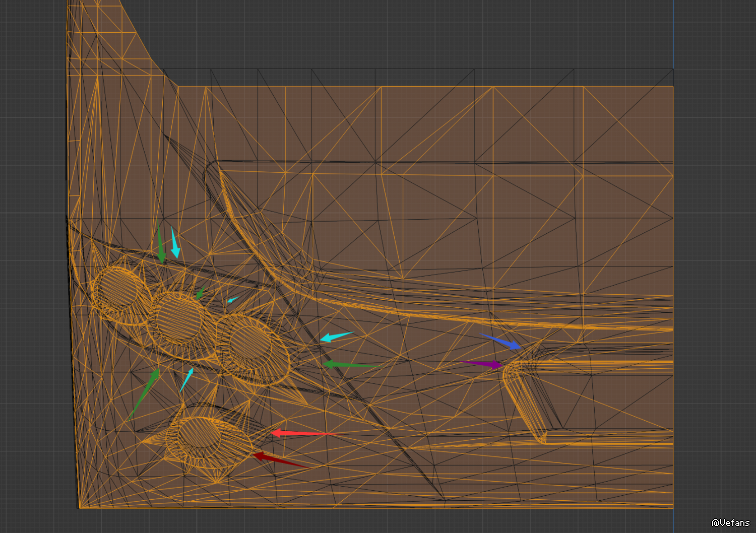The height and width of the screenshot is (533, 756).
Task: Click the large cyan arrow pointing left
Action: pyautogui.click(x=335, y=337)
